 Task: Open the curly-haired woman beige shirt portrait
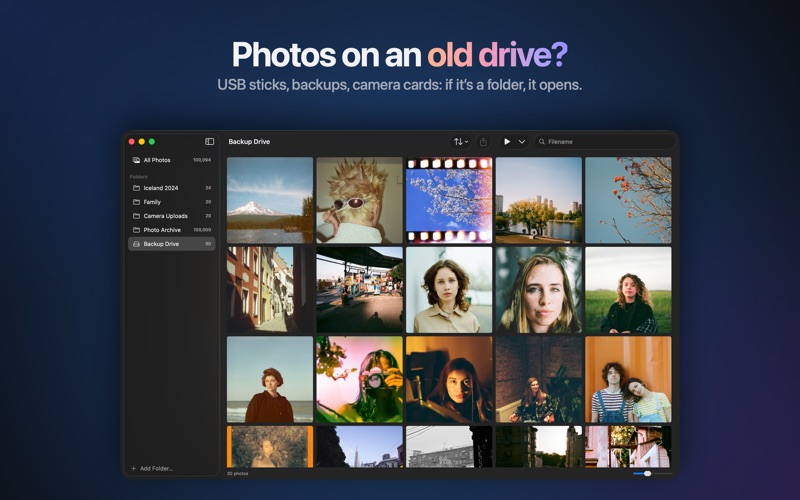pyautogui.click(x=449, y=290)
